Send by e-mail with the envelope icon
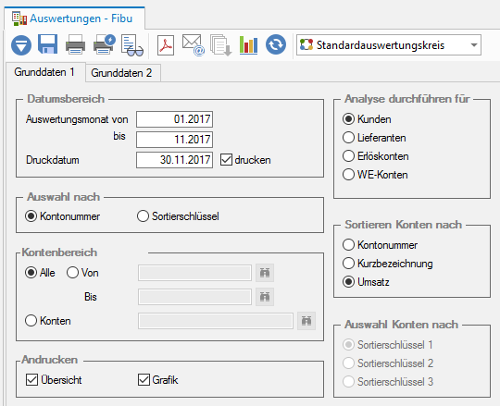 [x=193, y=45]
